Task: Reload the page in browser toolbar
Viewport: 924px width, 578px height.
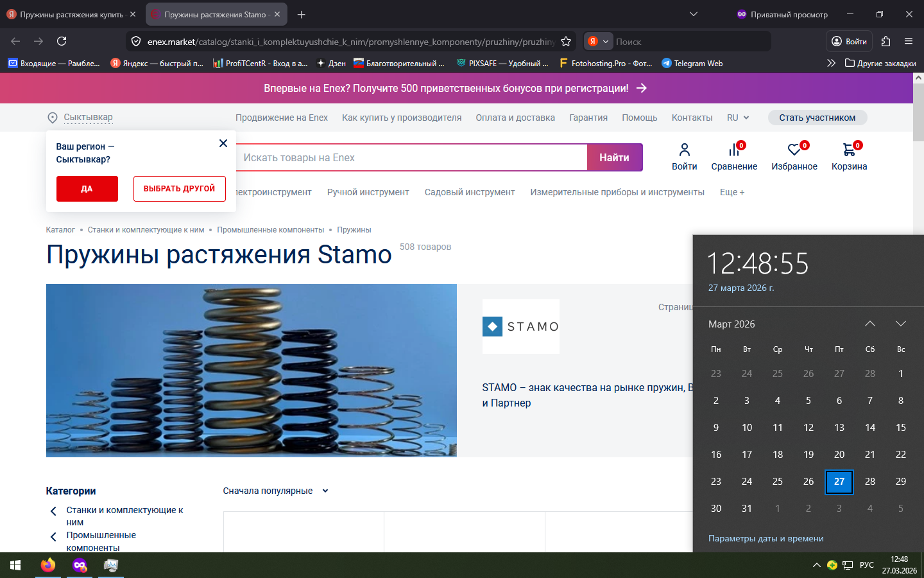Action: [62, 41]
